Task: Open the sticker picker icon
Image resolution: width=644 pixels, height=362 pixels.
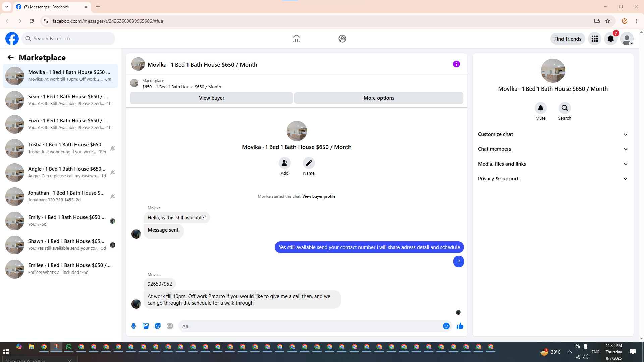Action: [158, 326]
